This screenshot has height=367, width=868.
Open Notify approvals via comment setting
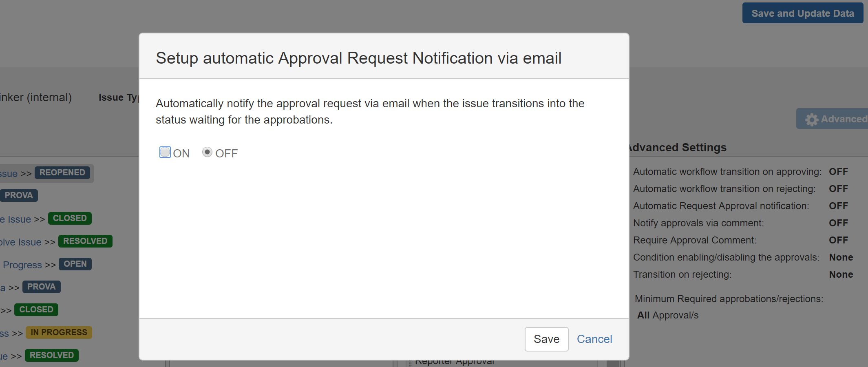pos(698,223)
